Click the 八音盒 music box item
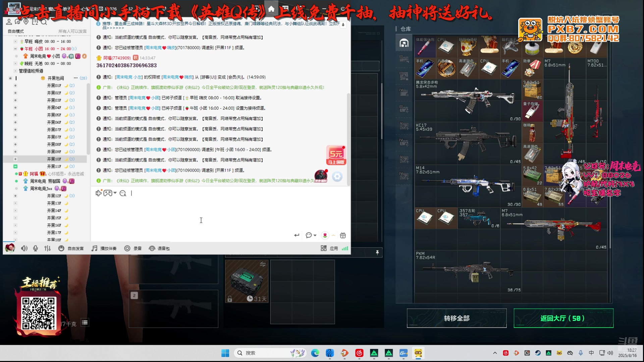 tap(446, 68)
